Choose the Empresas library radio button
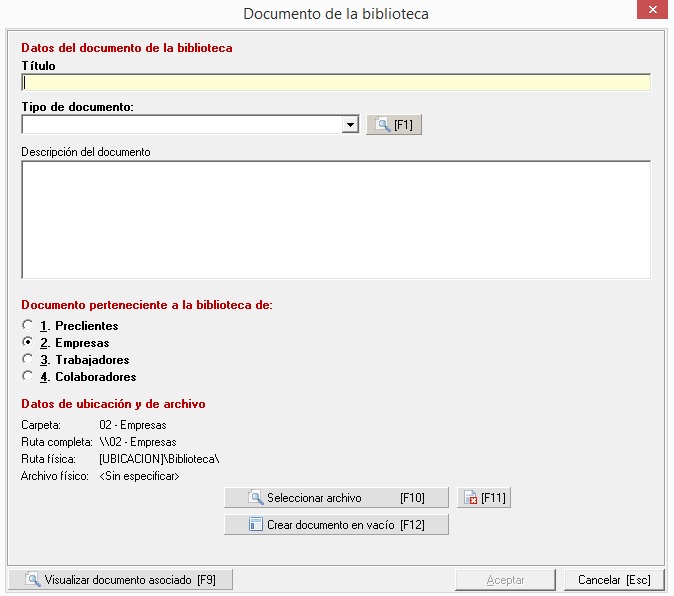This screenshot has height=596, width=674. (x=27, y=343)
